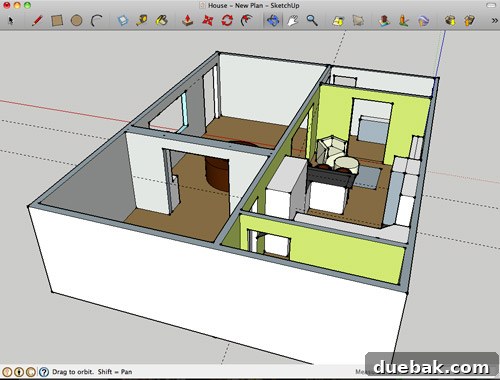This screenshot has height=380, width=500.
Task: Click the Place Model building icon
Action: coord(384,21)
